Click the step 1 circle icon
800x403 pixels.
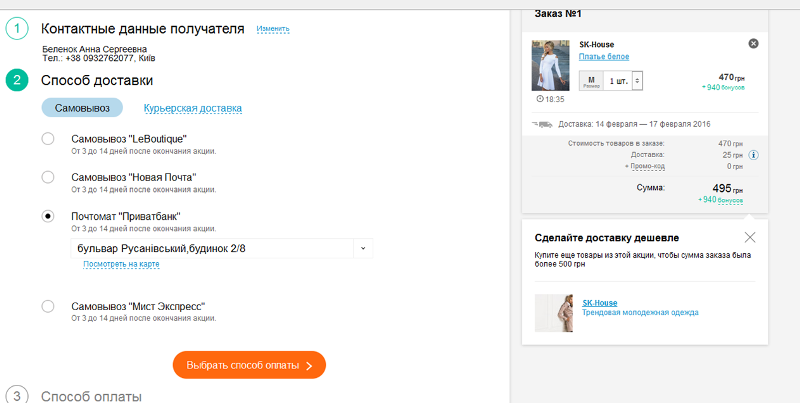click(17, 29)
